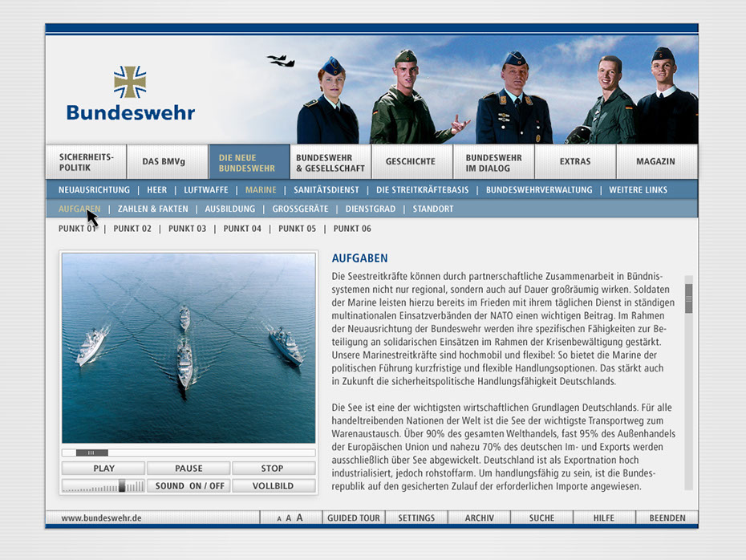Start the Guided Tour
The image size is (746, 560).
point(354,518)
